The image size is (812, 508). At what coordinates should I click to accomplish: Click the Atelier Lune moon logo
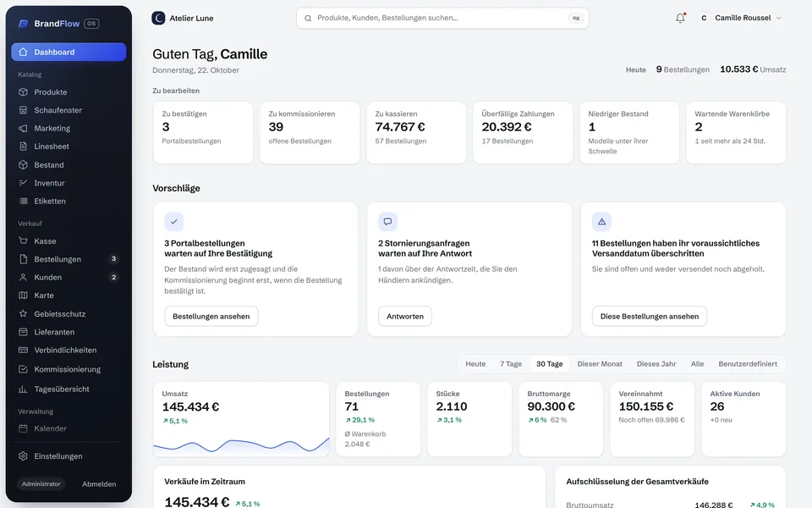point(158,18)
